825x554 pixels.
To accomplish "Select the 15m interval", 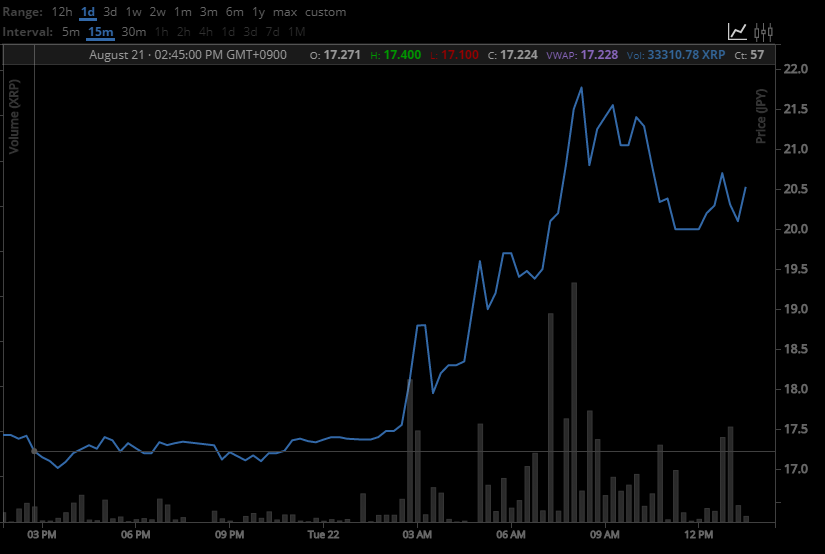I will point(100,32).
